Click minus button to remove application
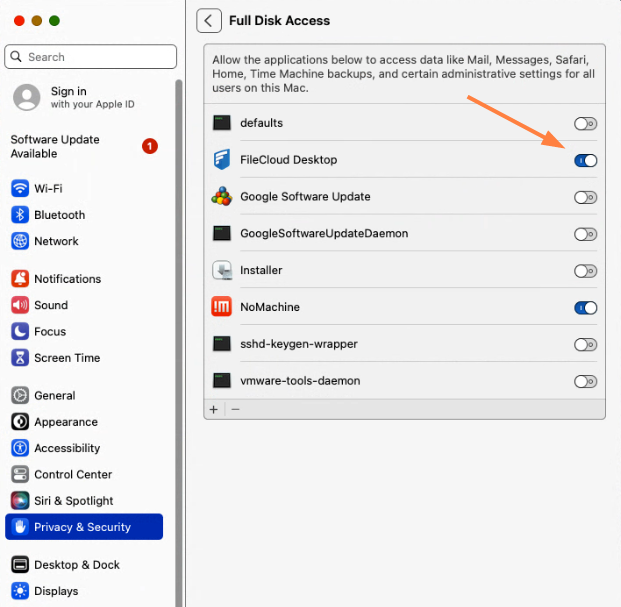Screen dimensions: 621x607 coord(236,409)
